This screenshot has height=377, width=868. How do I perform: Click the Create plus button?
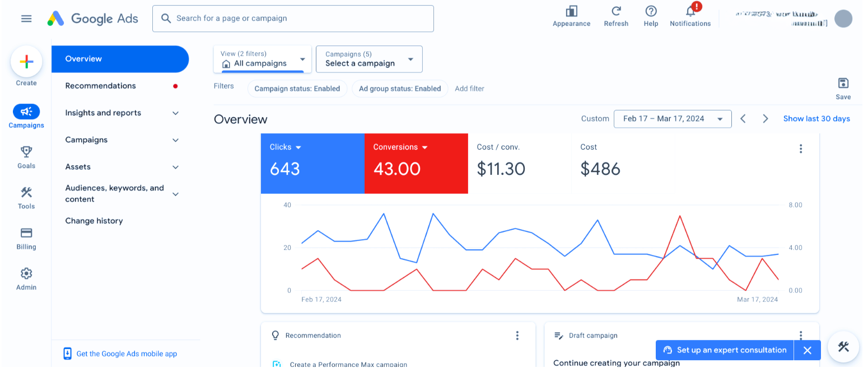point(26,62)
